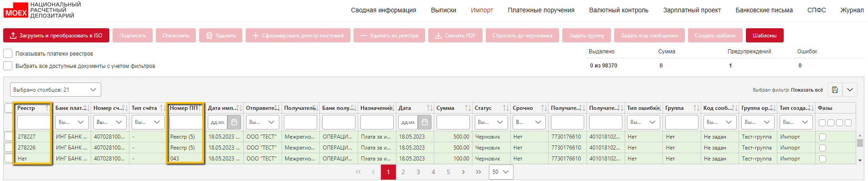The image size is (868, 181).
Task: Click the Реестр column filter input field
Action: coord(33,122)
